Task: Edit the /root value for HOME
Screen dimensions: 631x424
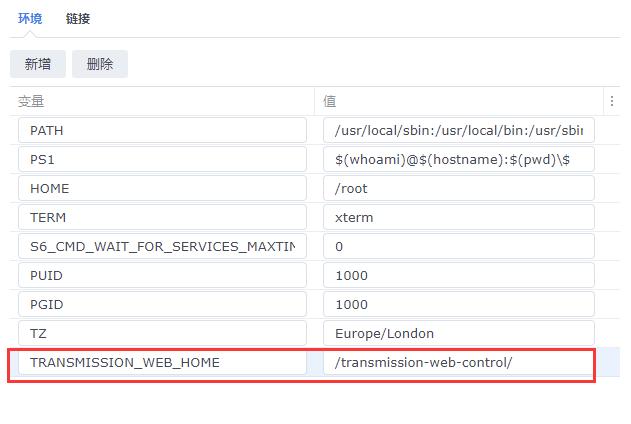Action: click(x=458, y=189)
